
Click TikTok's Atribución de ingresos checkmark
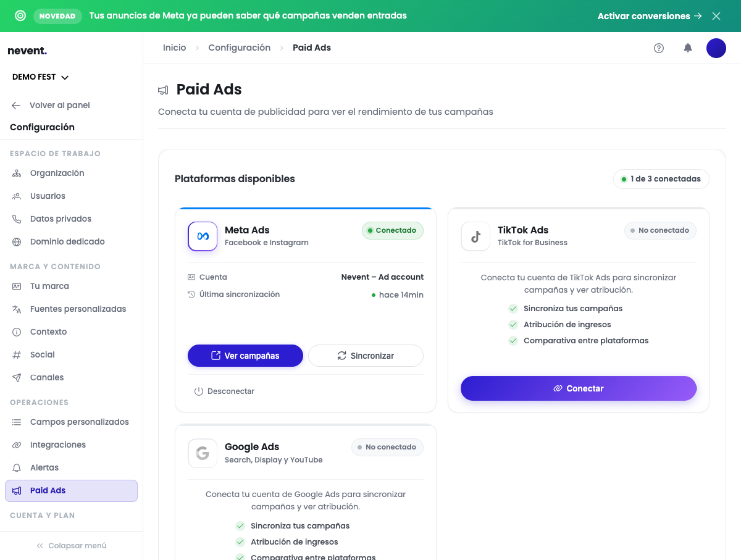[513, 325]
